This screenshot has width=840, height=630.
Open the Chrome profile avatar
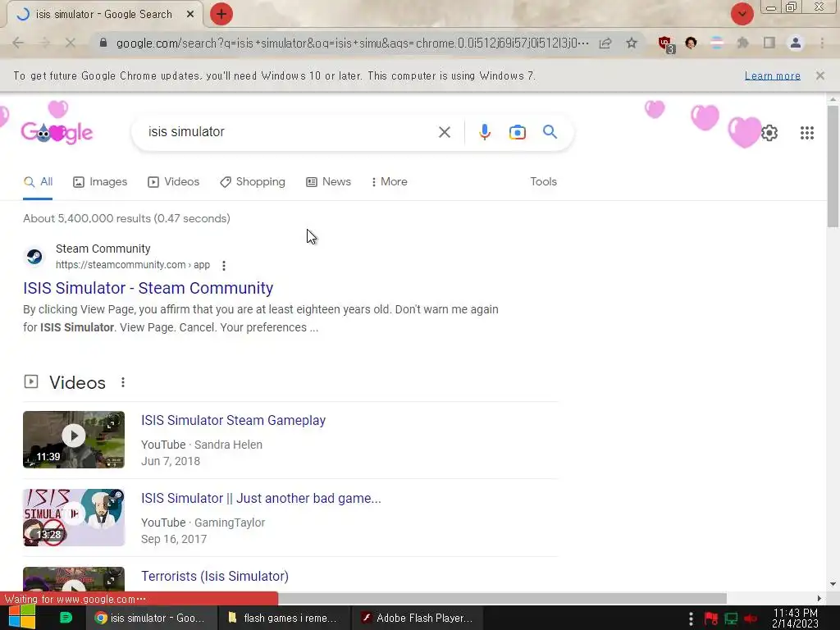(x=796, y=43)
